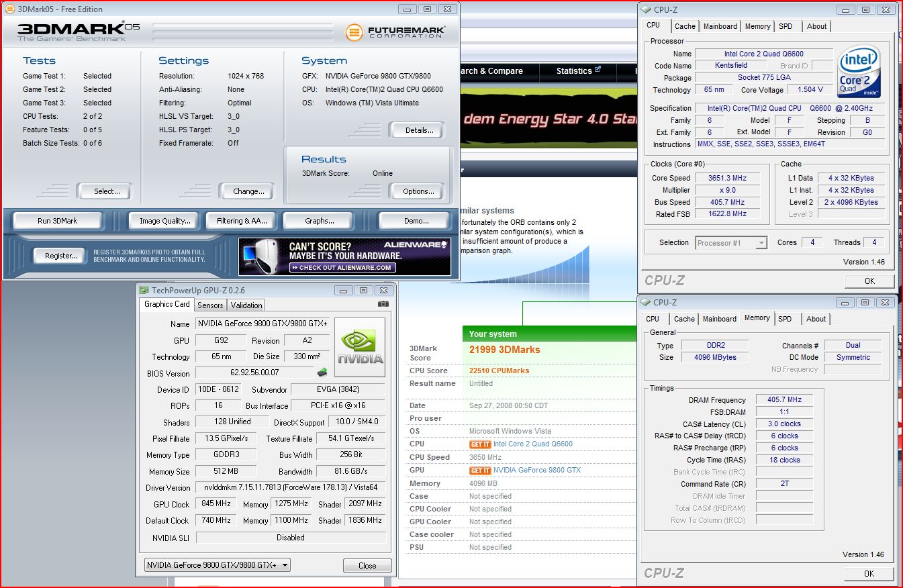The height and width of the screenshot is (588, 903).
Task: Click the DRAM Frequency 405.7 MHz value
Action: coord(784,400)
